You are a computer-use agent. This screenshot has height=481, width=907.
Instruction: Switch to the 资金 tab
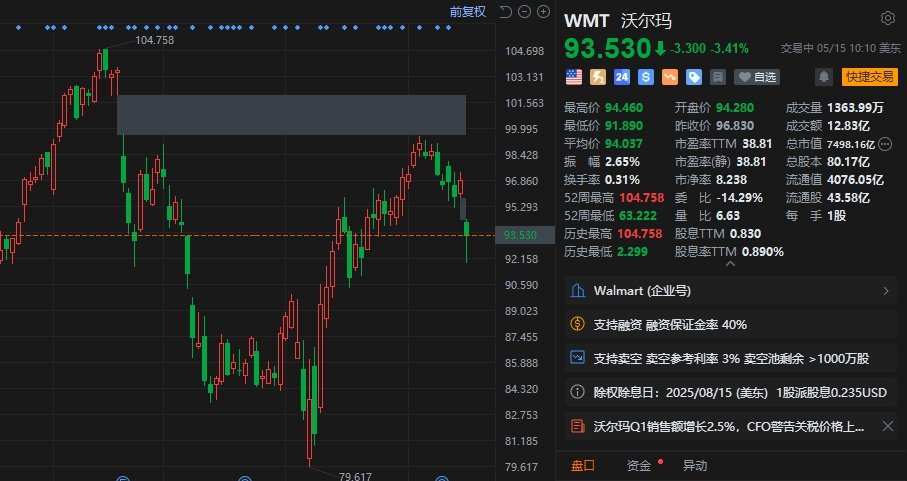(639, 465)
